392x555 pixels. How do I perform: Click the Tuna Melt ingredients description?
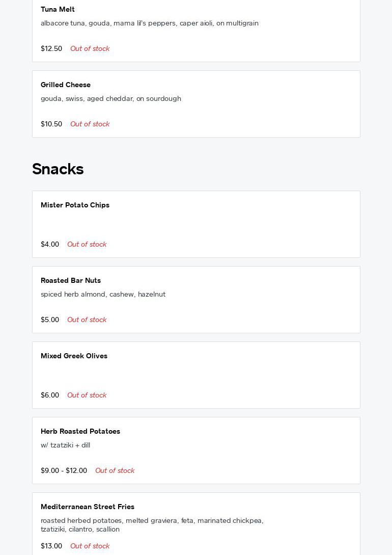(x=150, y=23)
